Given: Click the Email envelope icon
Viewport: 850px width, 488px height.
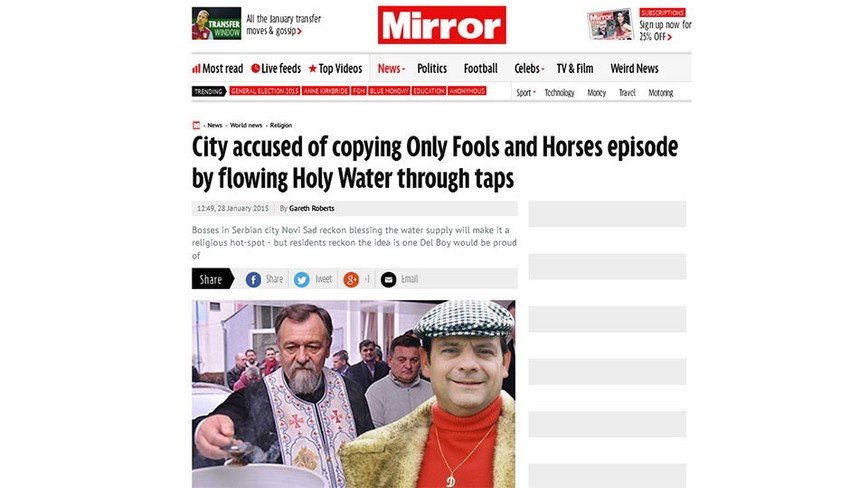Looking at the screenshot, I should click(x=388, y=279).
